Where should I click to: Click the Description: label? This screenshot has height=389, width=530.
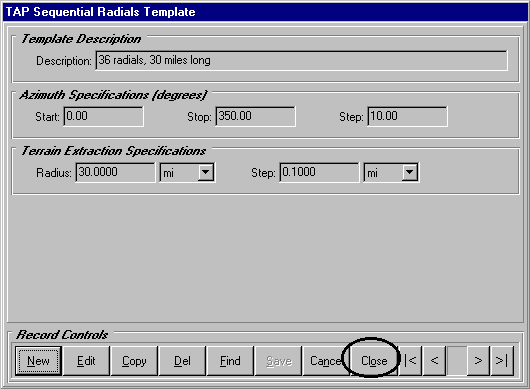point(64,61)
